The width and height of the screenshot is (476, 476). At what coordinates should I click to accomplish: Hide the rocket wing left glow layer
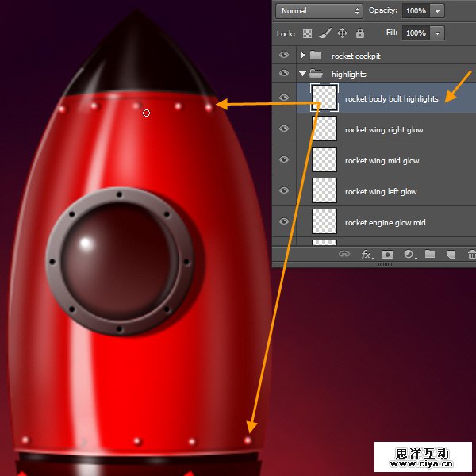tap(284, 190)
